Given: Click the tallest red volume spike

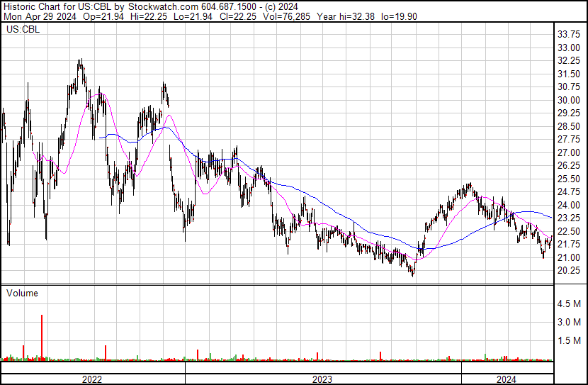Looking at the screenshot, I should coord(42,337).
